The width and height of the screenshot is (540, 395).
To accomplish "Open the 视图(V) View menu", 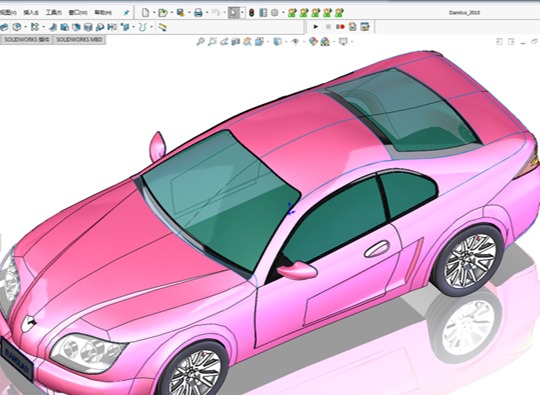I will pos(8,13).
